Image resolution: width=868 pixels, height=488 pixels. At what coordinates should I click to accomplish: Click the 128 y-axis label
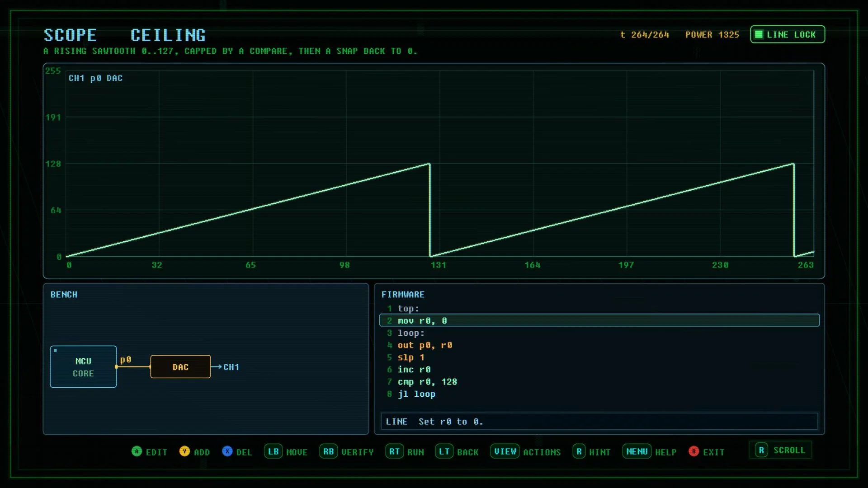point(53,164)
